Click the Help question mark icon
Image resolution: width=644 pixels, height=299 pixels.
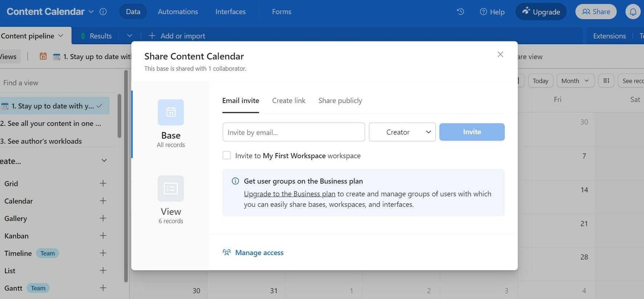coord(483,12)
